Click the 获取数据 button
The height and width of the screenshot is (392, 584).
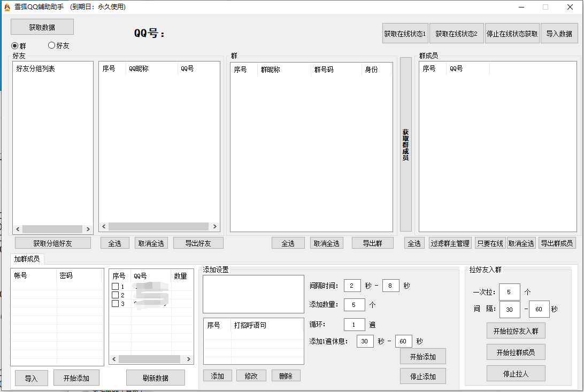click(x=42, y=27)
